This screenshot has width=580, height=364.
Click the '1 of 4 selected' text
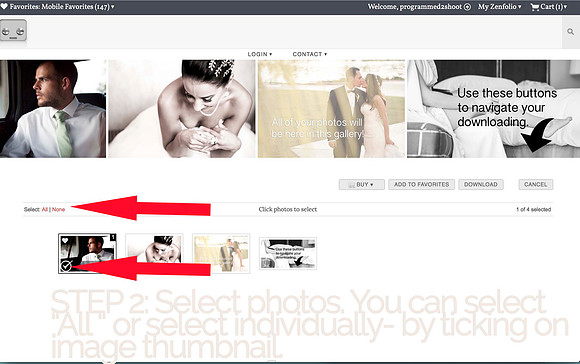point(533,209)
